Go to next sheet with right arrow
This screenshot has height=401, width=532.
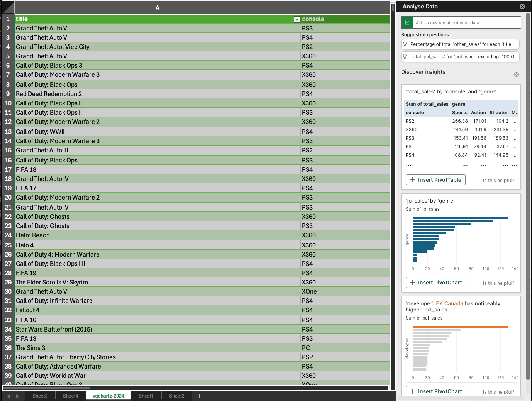(x=17, y=396)
